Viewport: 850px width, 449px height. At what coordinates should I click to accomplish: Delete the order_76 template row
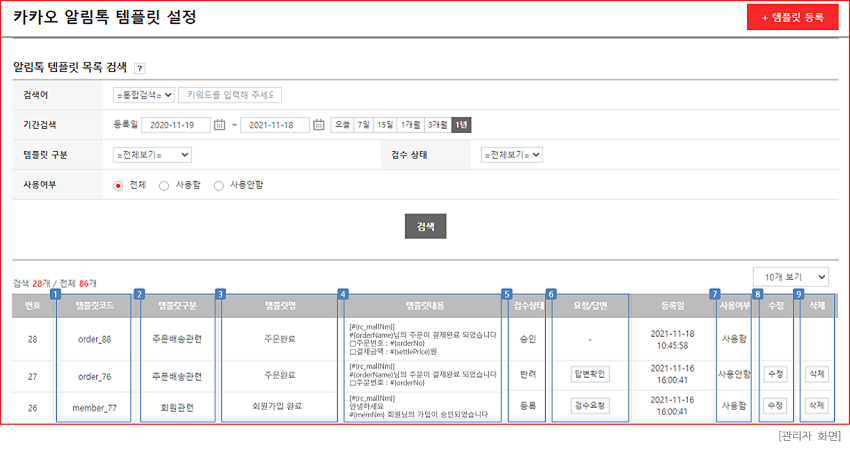click(x=816, y=374)
